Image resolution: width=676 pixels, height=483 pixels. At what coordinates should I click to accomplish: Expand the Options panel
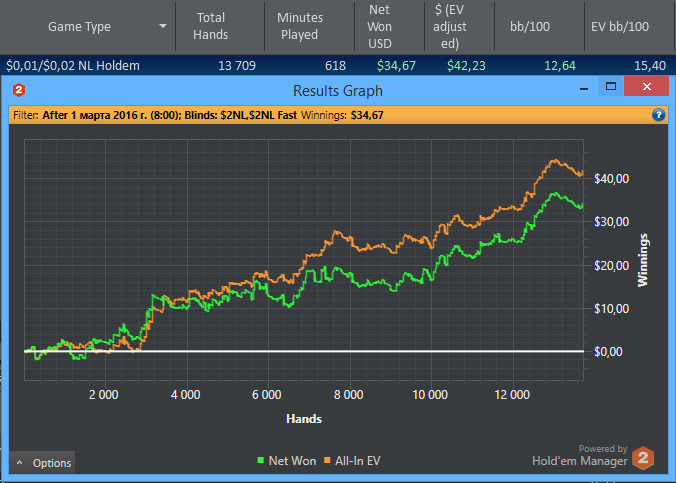click(x=42, y=463)
